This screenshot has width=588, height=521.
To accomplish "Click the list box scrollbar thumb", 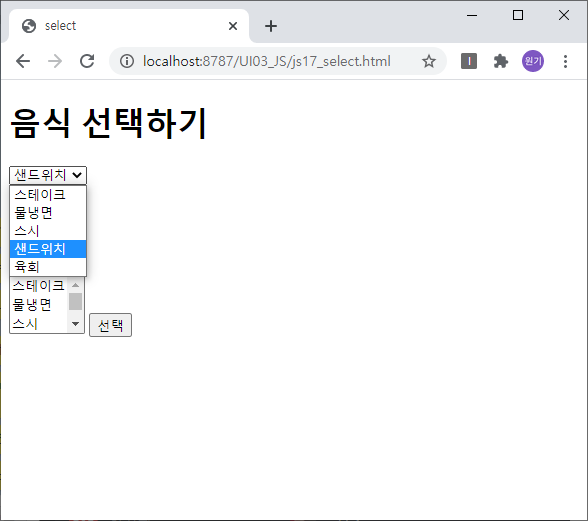I will [x=75, y=302].
